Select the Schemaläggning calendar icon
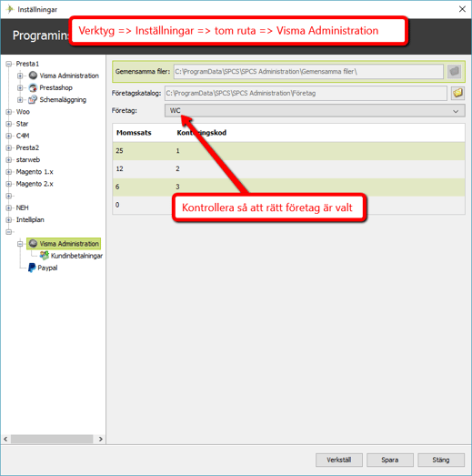 coord(33,99)
